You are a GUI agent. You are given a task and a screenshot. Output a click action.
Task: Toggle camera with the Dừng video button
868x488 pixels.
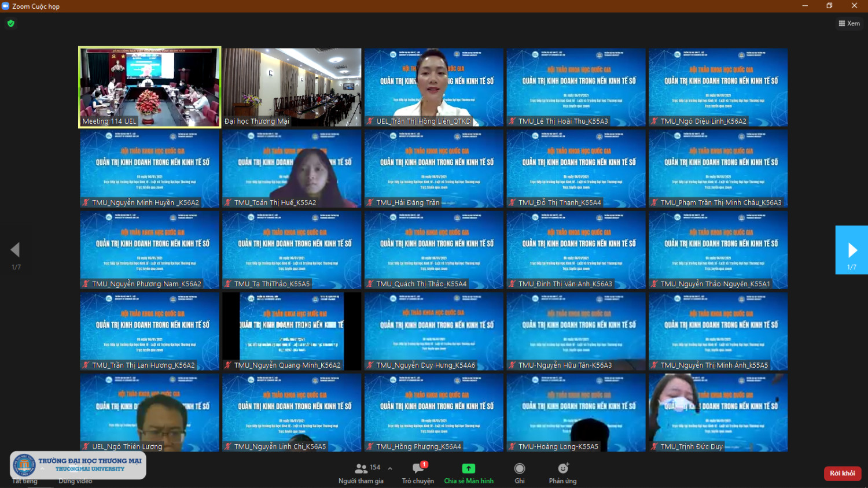(75, 480)
